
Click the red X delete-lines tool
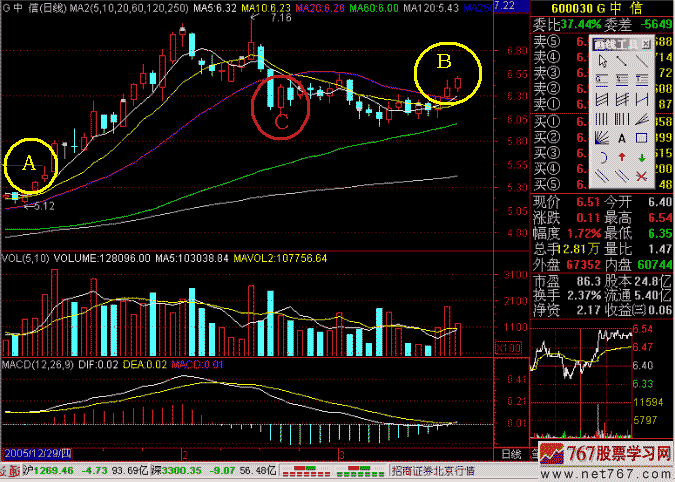[642, 176]
